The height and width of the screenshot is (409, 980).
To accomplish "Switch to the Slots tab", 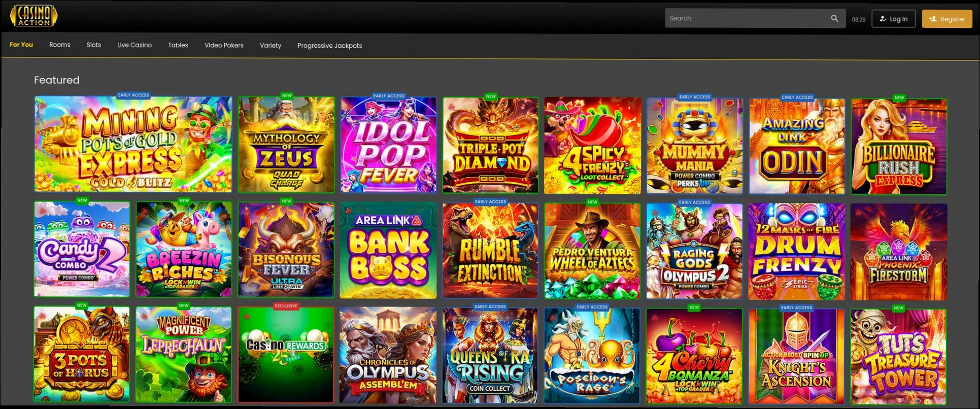I will (94, 45).
